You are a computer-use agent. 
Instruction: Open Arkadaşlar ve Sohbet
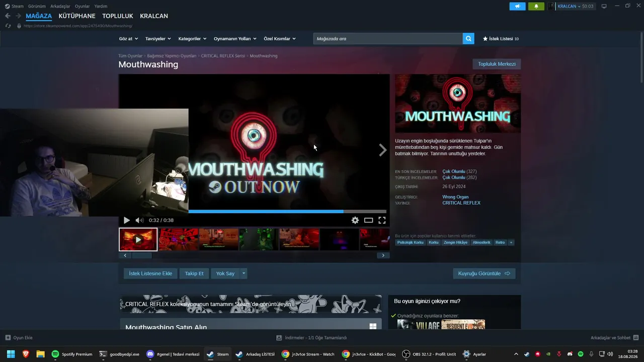point(614,338)
